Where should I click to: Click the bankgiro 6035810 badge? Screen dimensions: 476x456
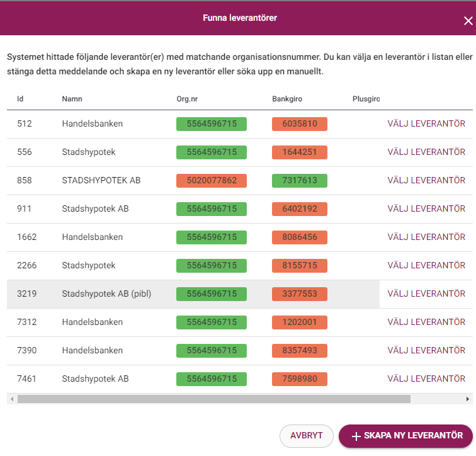(300, 124)
